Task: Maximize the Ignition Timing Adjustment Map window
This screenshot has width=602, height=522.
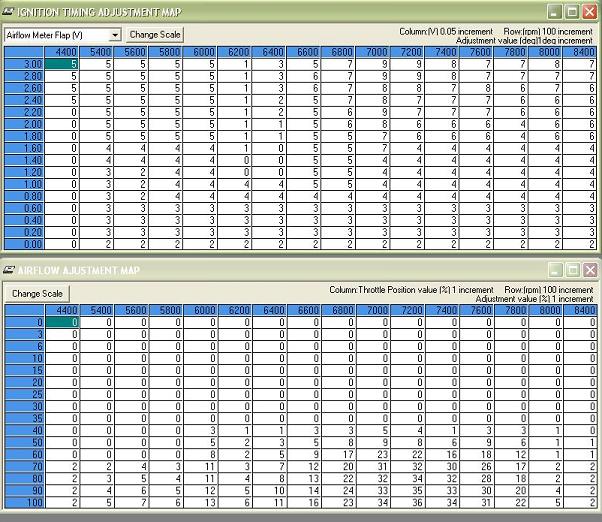Action: pos(572,12)
